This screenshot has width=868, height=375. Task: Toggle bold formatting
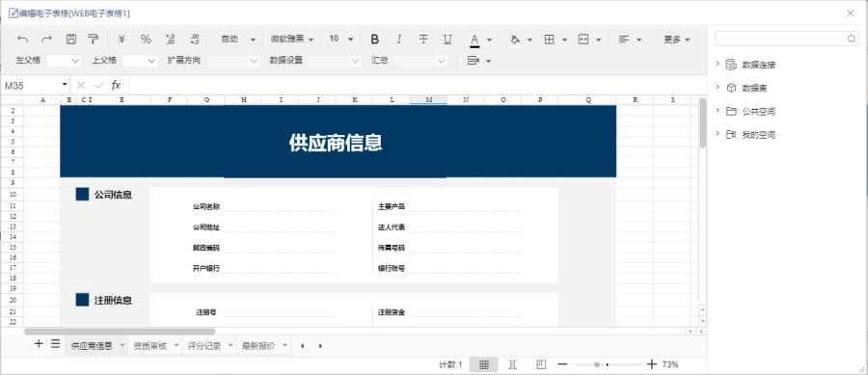tap(375, 40)
